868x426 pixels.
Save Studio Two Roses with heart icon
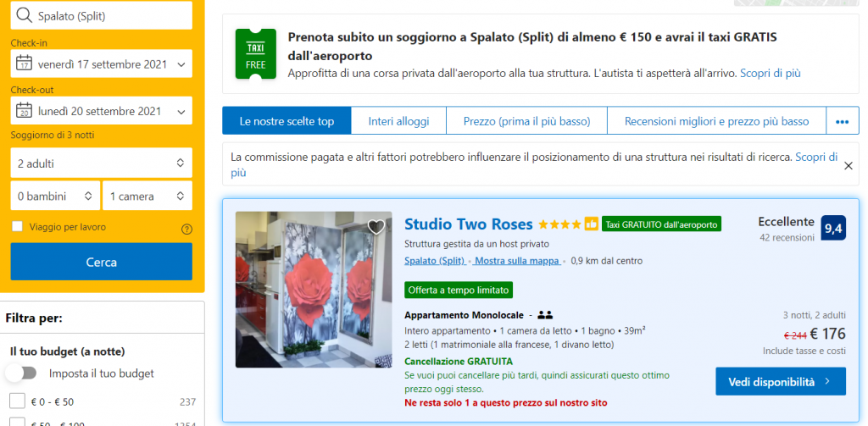[x=376, y=227]
